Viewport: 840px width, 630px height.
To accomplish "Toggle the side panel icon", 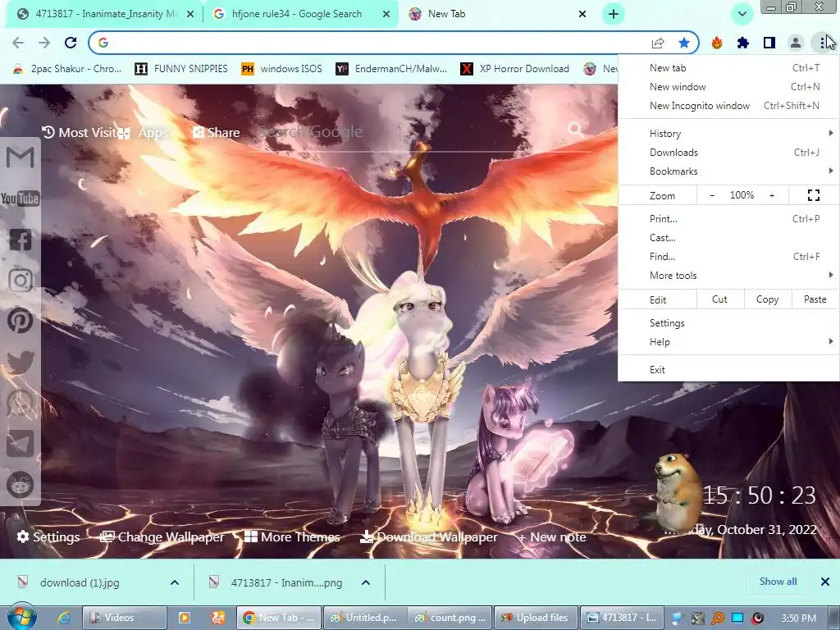I will coord(769,43).
